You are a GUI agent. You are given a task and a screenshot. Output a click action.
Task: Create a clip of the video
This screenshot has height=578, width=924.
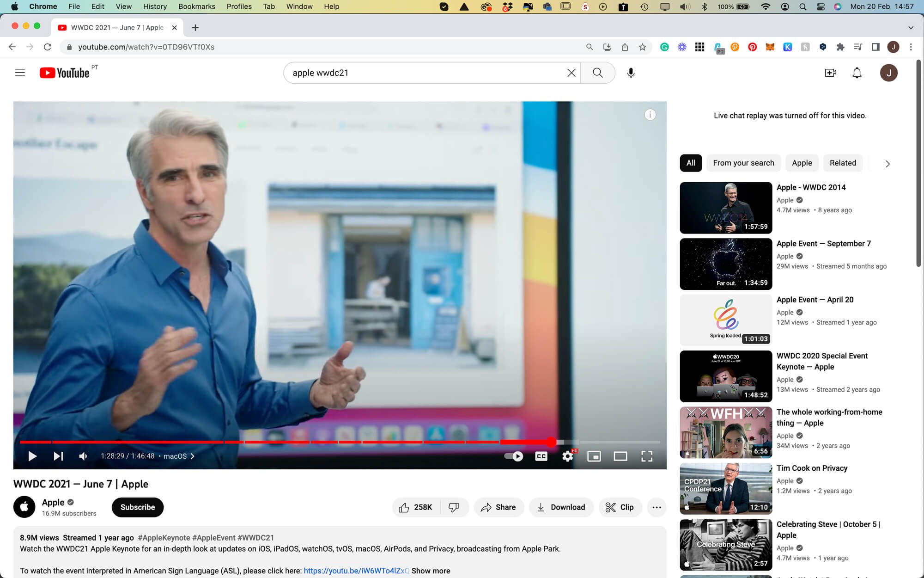point(620,507)
